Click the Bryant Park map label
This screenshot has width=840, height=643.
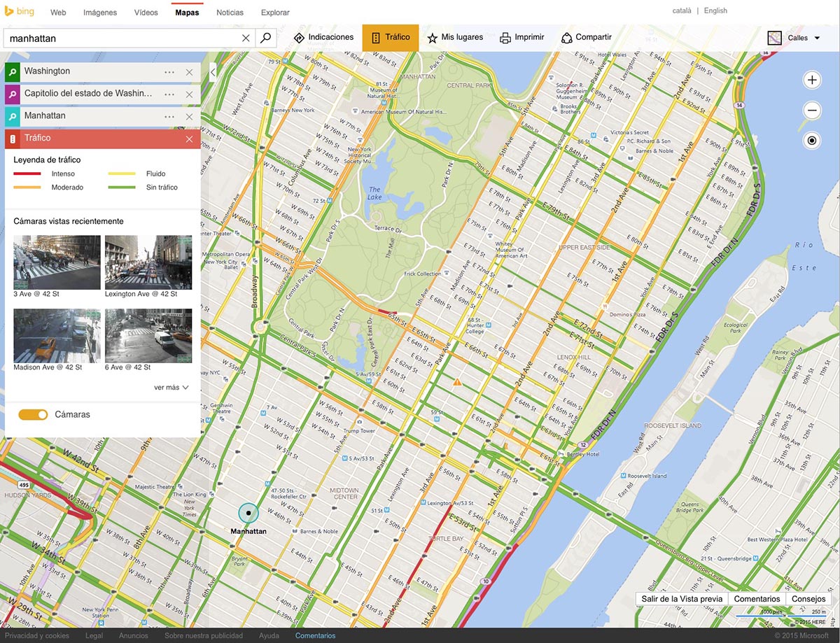[239, 561]
